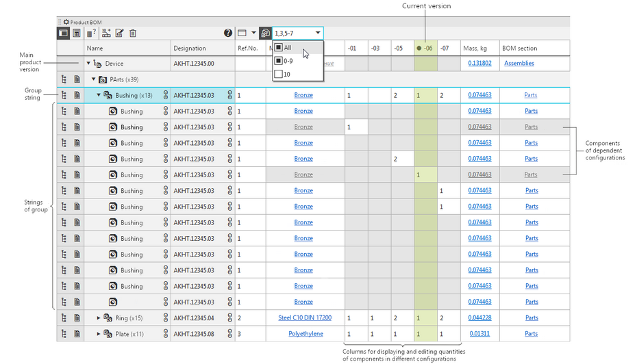Open the 0.044228 mass link
The image size is (637, 364).
pyautogui.click(x=479, y=317)
